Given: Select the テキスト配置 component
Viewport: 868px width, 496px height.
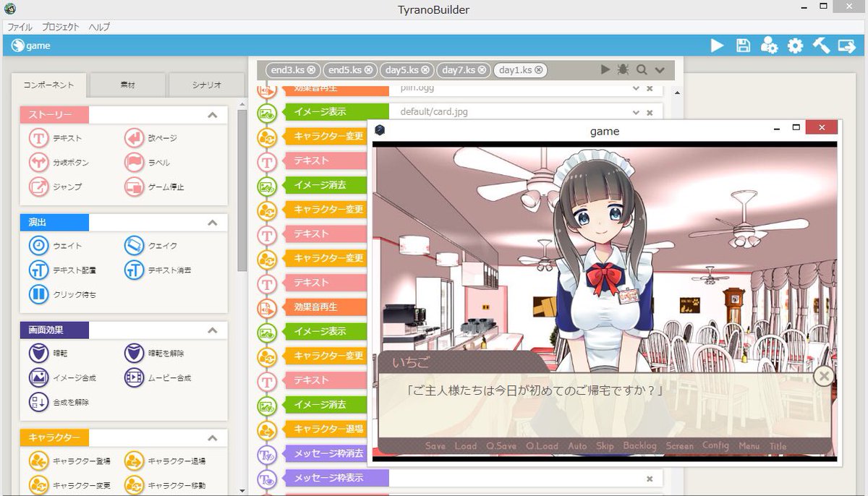Looking at the screenshot, I should click(63, 270).
